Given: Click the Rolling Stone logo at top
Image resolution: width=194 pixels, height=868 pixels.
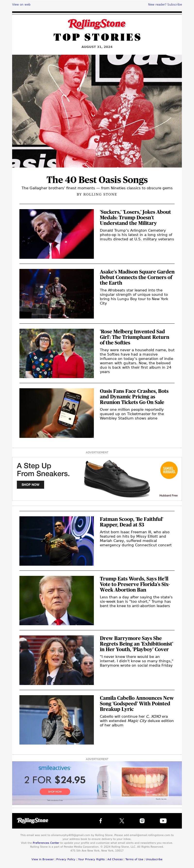Looking at the screenshot, I should coord(97,24).
